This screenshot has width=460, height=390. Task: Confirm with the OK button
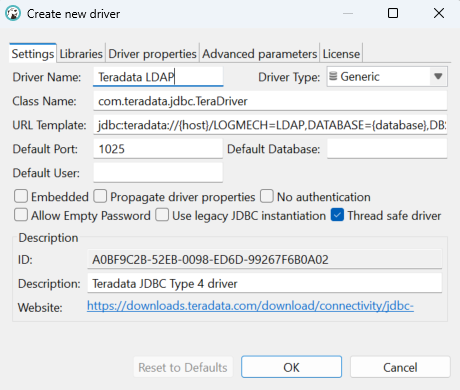[291, 367]
